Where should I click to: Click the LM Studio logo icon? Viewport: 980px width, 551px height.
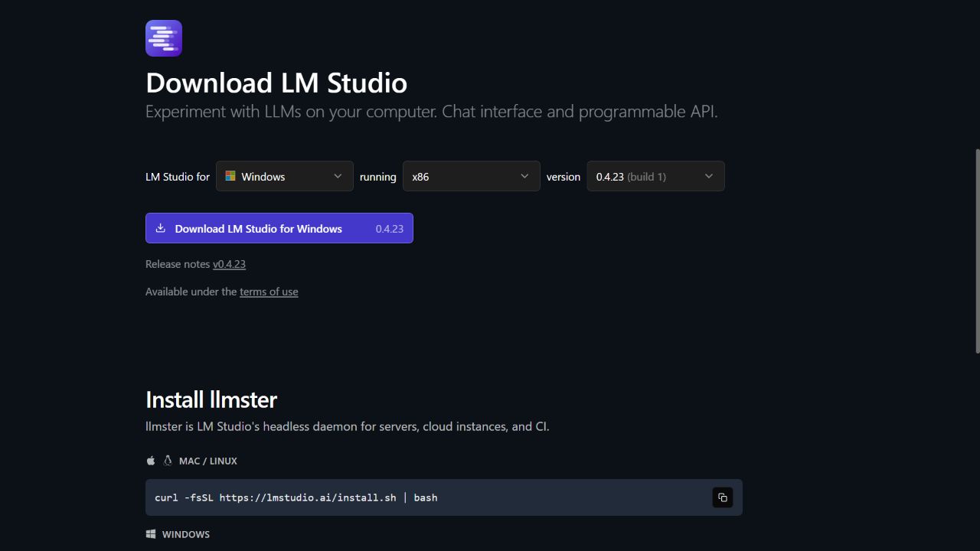(x=164, y=38)
